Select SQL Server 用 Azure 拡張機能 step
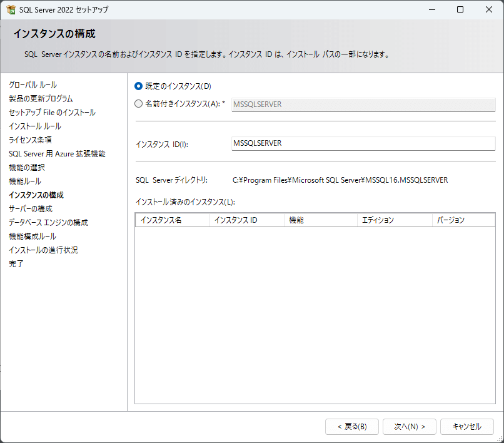The width and height of the screenshot is (504, 443). pyautogui.click(x=57, y=154)
